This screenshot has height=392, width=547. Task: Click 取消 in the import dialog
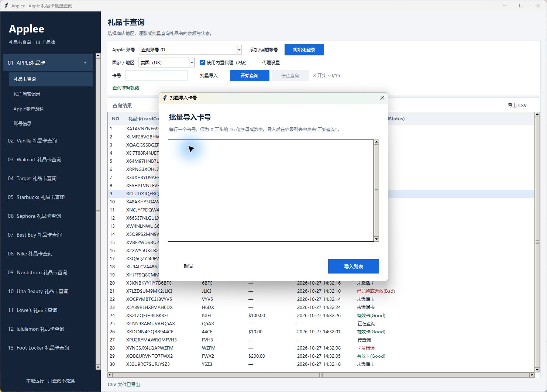188,267
